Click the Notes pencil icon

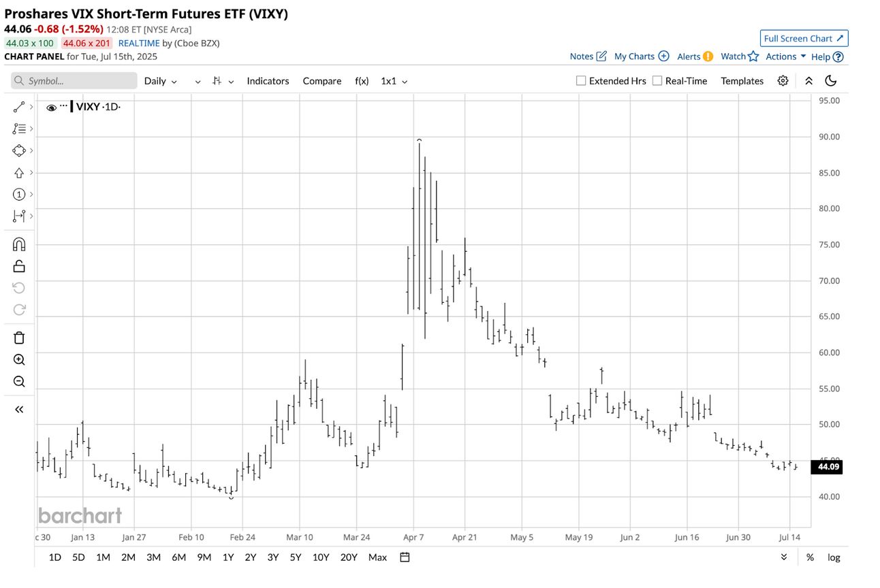pos(601,56)
